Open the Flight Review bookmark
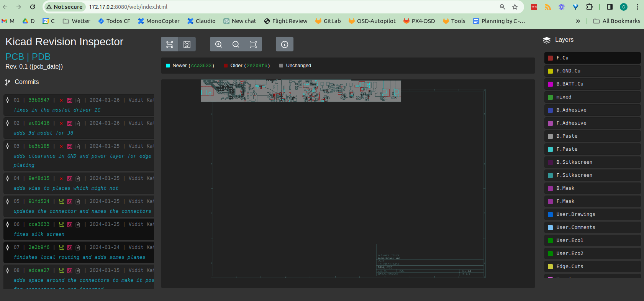This screenshot has width=644, height=301. [286, 21]
